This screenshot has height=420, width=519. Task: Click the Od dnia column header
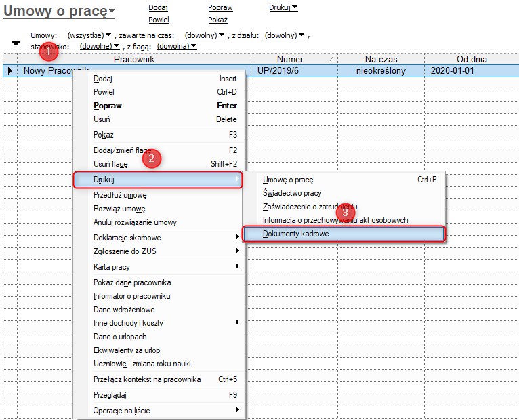click(x=472, y=60)
